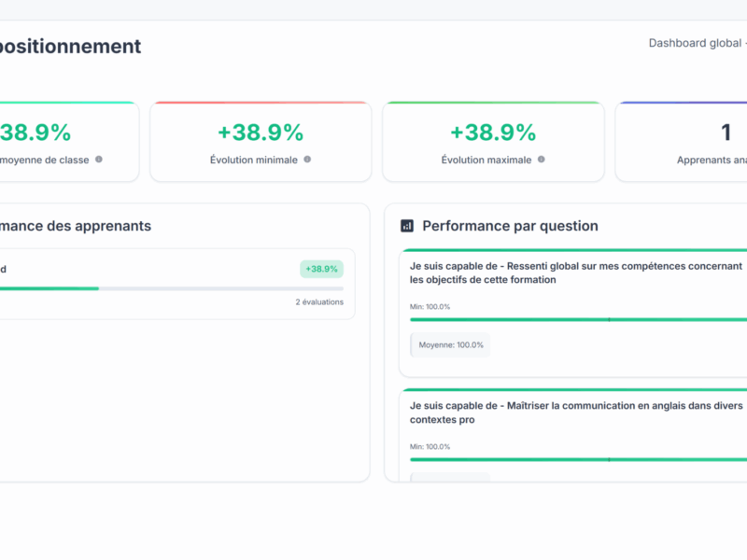747x560 pixels.
Task: Click bar chart icon beside Performance par question
Action: [x=407, y=226]
